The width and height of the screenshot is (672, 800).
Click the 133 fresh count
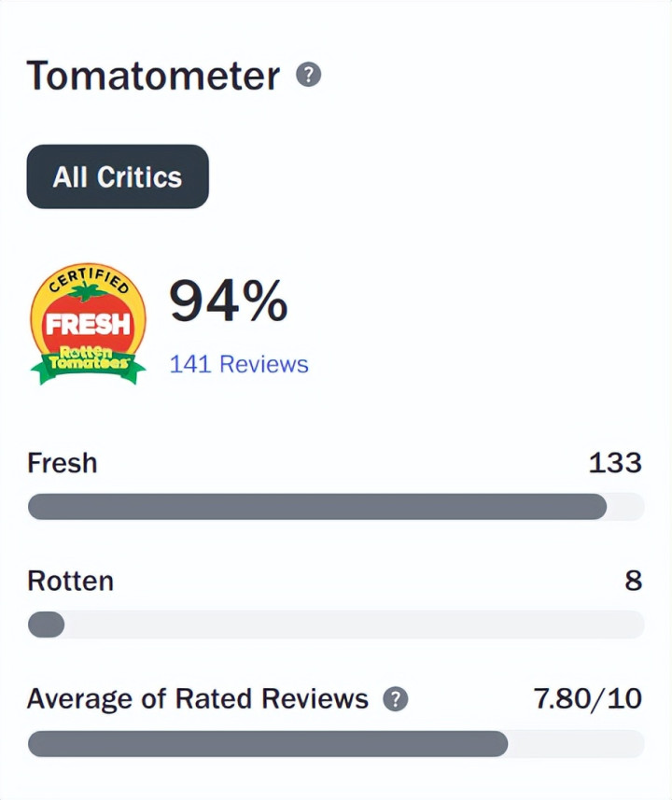pos(615,463)
